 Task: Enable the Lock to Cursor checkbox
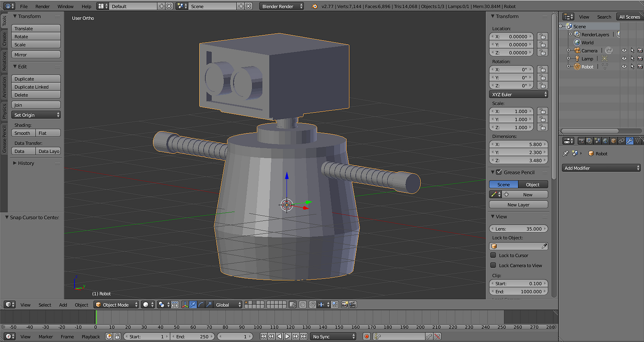coord(493,255)
